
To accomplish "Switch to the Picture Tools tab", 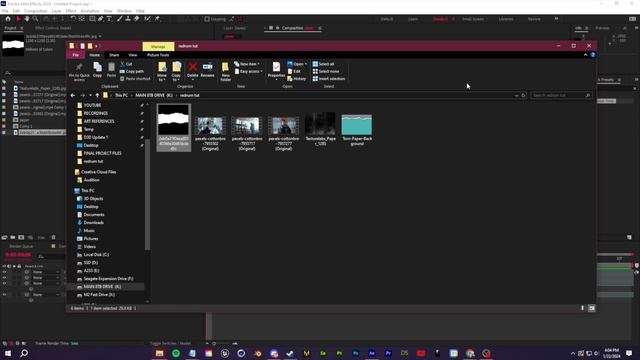I will tap(158, 55).
